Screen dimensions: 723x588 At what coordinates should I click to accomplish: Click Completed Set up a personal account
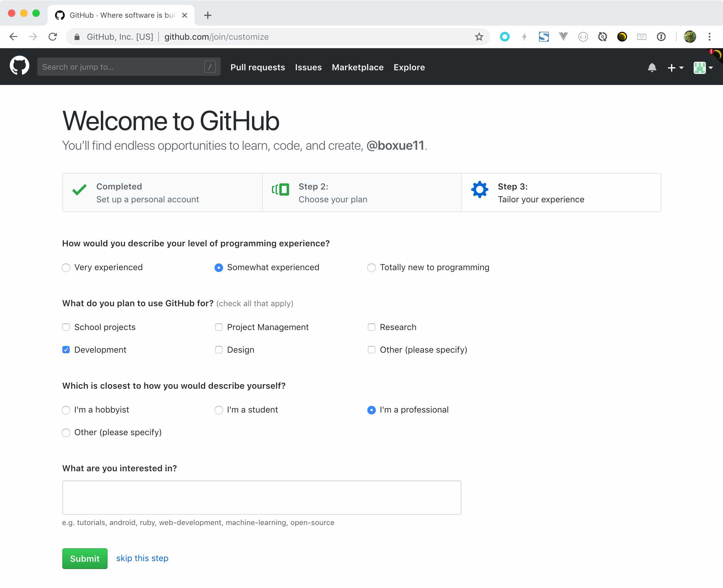pos(163,193)
